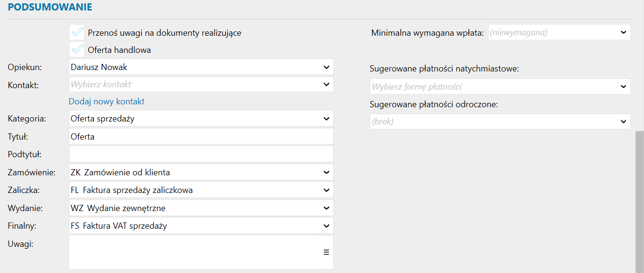The image size is (644, 273).
Task: Click the 'Dodaj nowy kontakt' link
Action: pyautogui.click(x=106, y=101)
